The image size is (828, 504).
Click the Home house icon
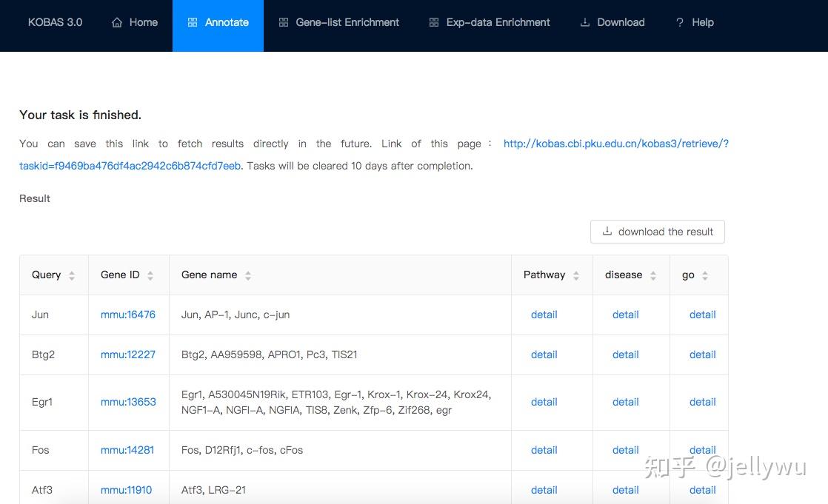(117, 23)
